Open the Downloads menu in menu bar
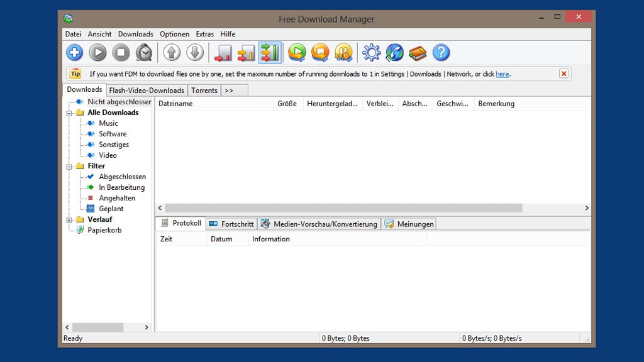This screenshot has width=644, height=362. (136, 34)
